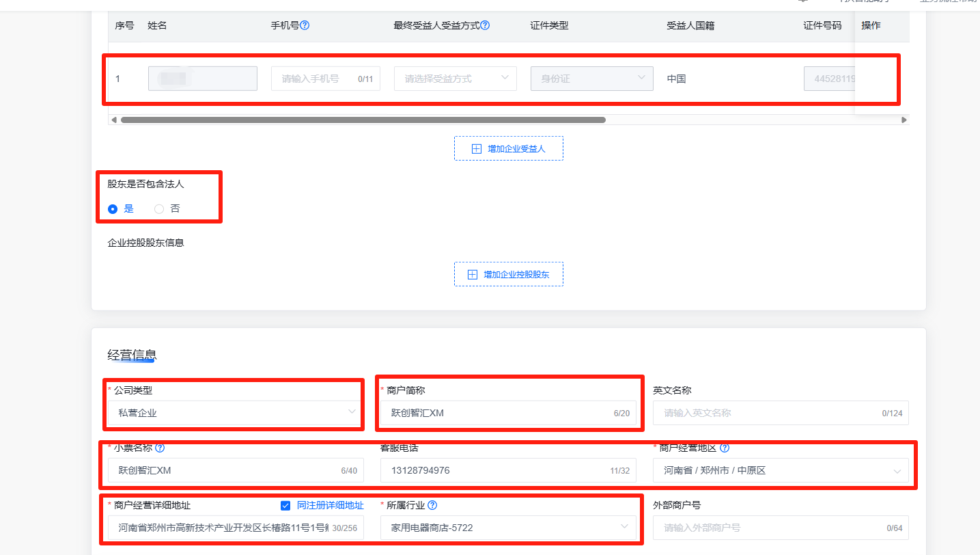The height and width of the screenshot is (555, 980).
Task: Open the 请选择受益方式 dropdown
Action: point(456,79)
